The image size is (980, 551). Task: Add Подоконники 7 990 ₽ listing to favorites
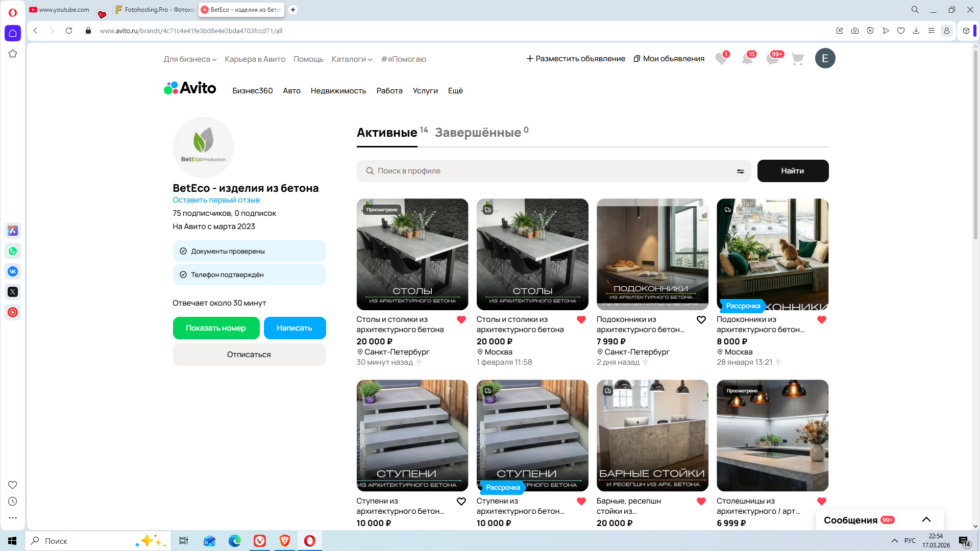click(701, 320)
